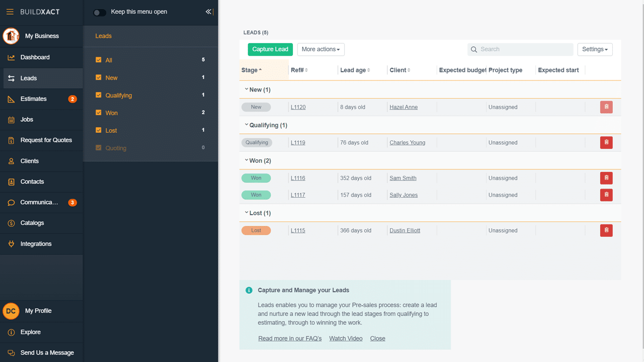The width and height of the screenshot is (644, 362).
Task: Click the Capture Lead button
Action: tap(270, 49)
